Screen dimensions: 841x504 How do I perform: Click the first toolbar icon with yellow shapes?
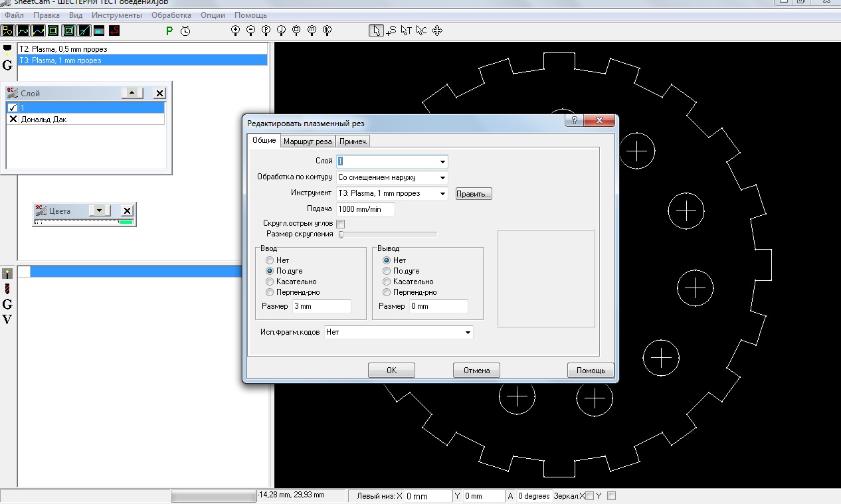point(8,31)
